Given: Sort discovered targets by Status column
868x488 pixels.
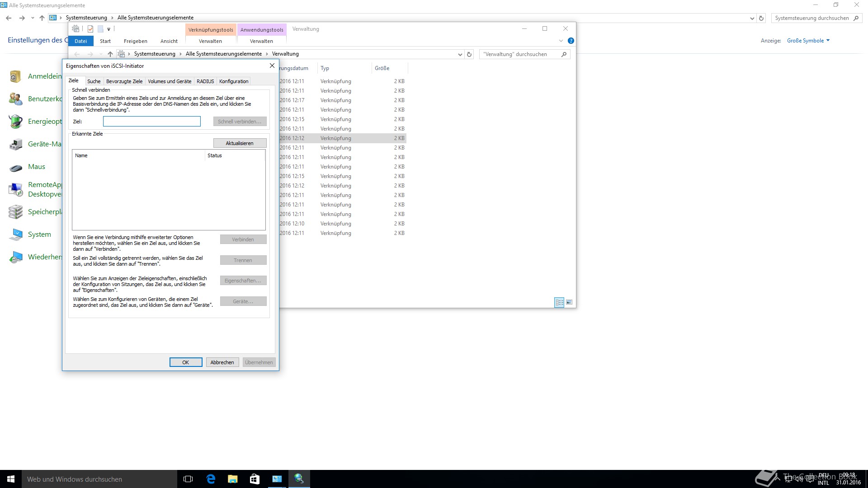Looking at the screenshot, I should 234,155.
